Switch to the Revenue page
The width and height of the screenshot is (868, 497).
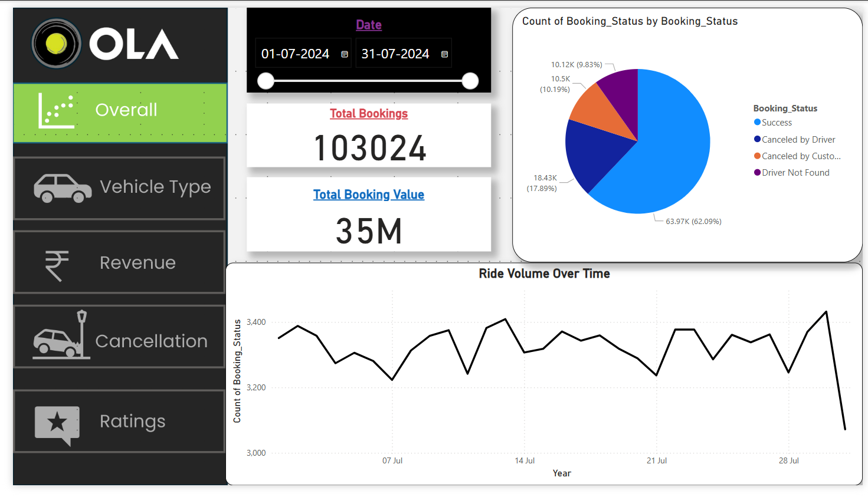(x=119, y=262)
